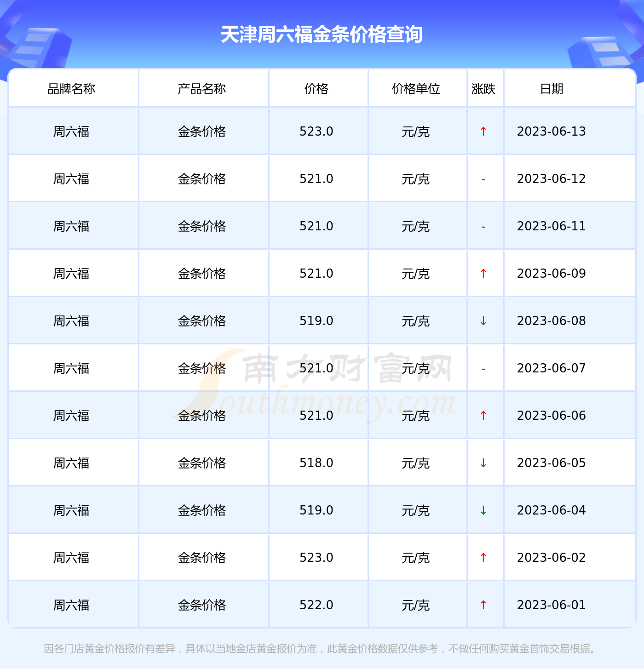Click the red up arrow for 2023-06-01
This screenshot has width=644, height=669.
coord(483,605)
